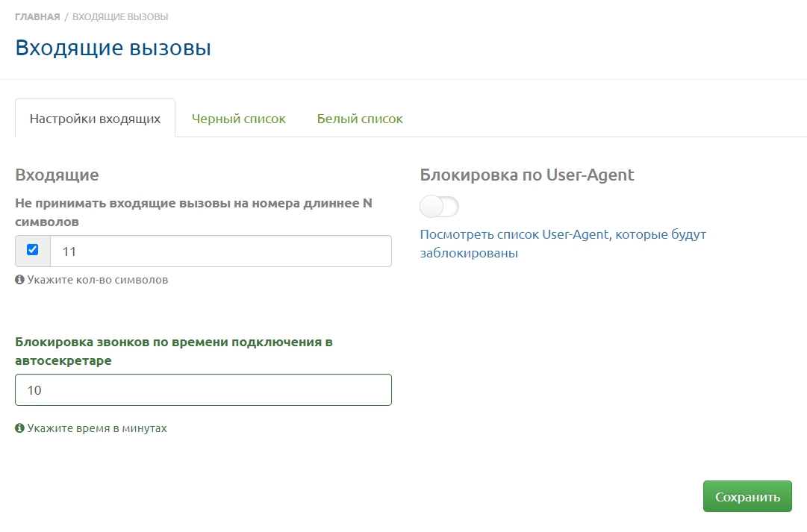Select the "Настройки входящих" tab
This screenshot has width=807, height=532.
(x=95, y=119)
